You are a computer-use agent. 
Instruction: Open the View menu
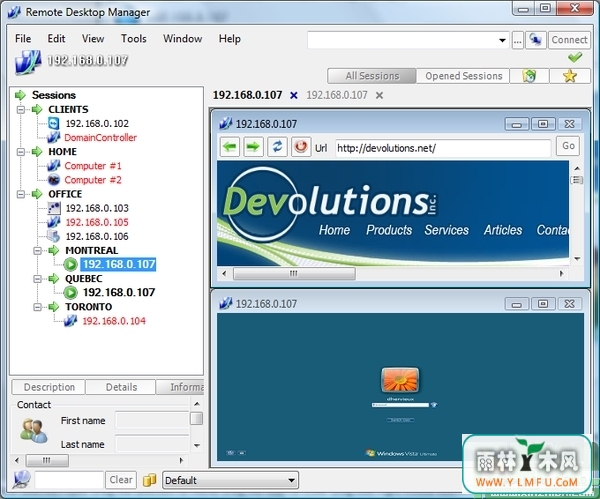(x=93, y=39)
